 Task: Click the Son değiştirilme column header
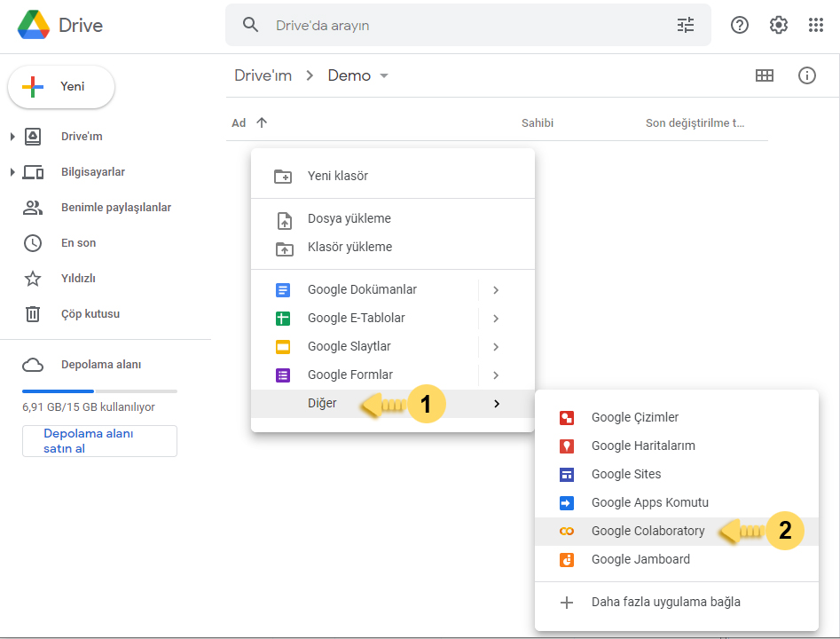[695, 123]
